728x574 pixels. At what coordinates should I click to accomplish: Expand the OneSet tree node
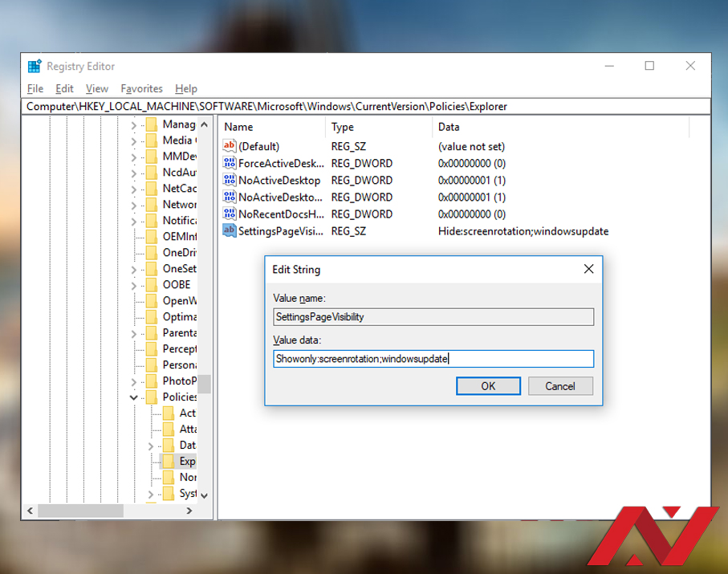[x=134, y=270]
